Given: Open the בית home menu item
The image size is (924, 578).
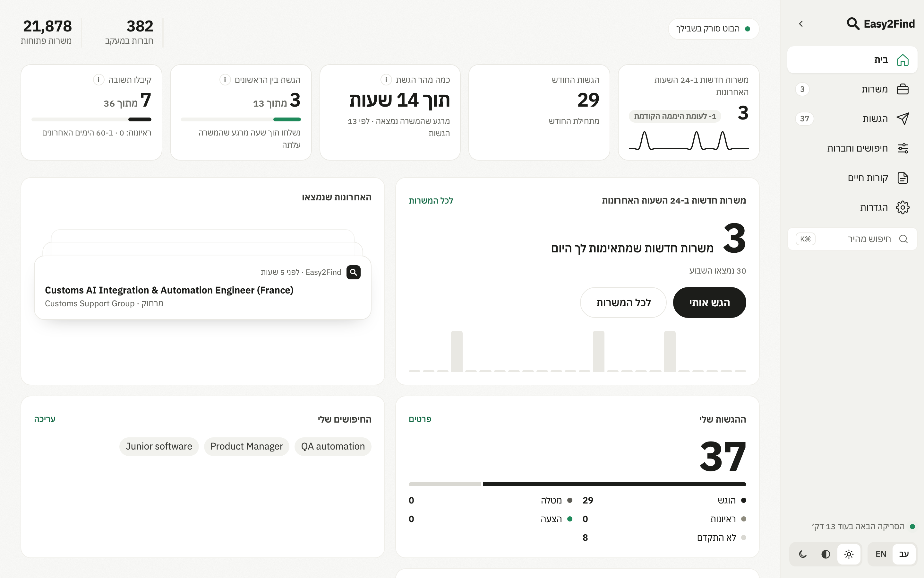Looking at the screenshot, I should pos(852,60).
